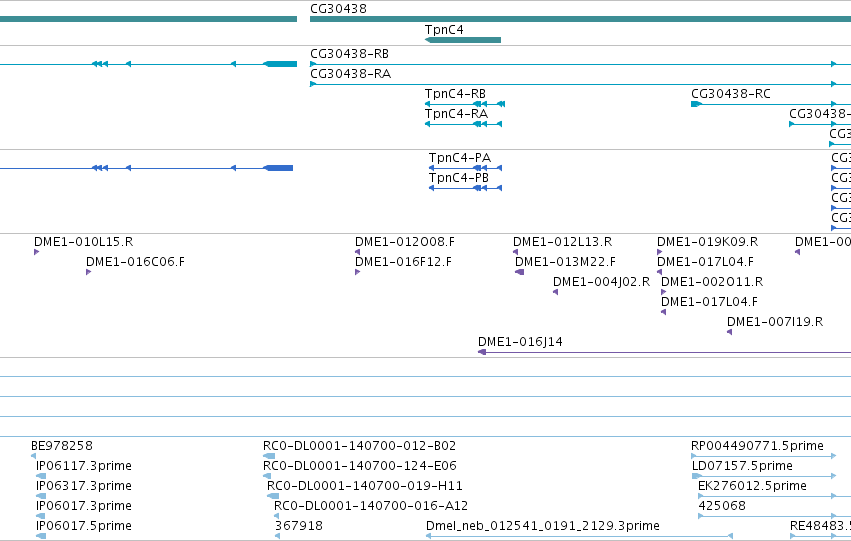Select clone end DME1-010L15.R
This screenshot has height=541, width=851.
pyautogui.click(x=84, y=242)
